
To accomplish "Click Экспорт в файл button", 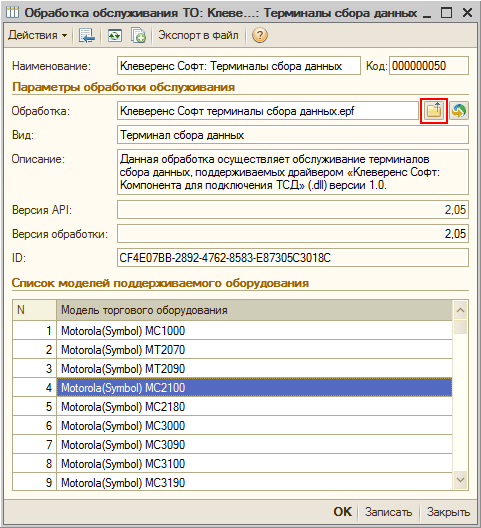I will coord(198,35).
